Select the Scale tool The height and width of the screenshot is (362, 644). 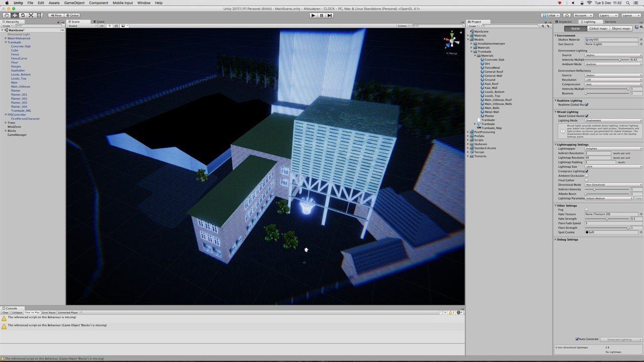pyautogui.click(x=31, y=16)
